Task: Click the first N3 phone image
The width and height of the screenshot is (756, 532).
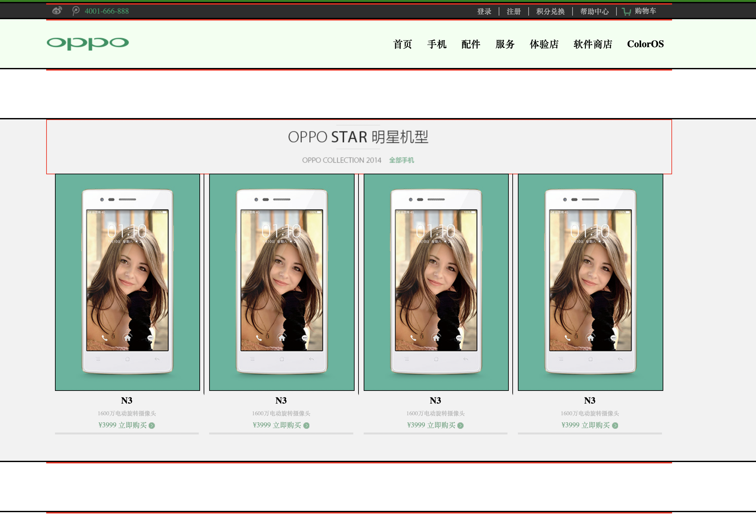Action: [x=128, y=282]
